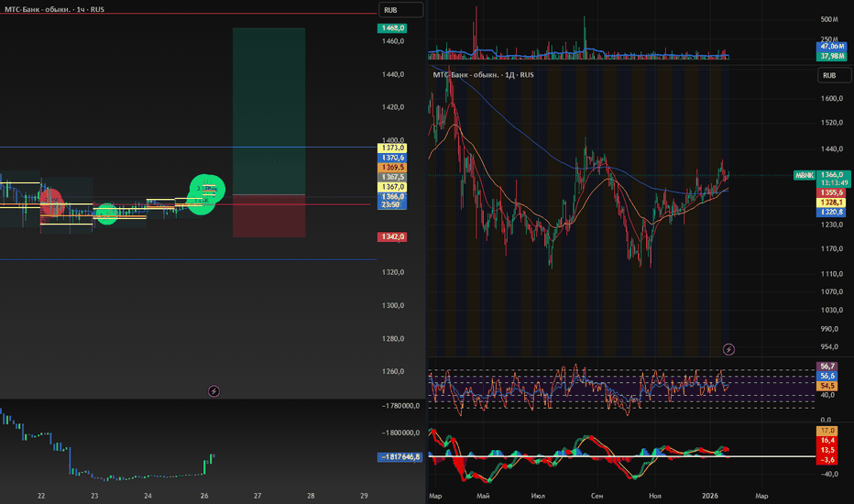854x504 pixels.
Task: Click the lightning icon on the daily chart
Action: 728,349
